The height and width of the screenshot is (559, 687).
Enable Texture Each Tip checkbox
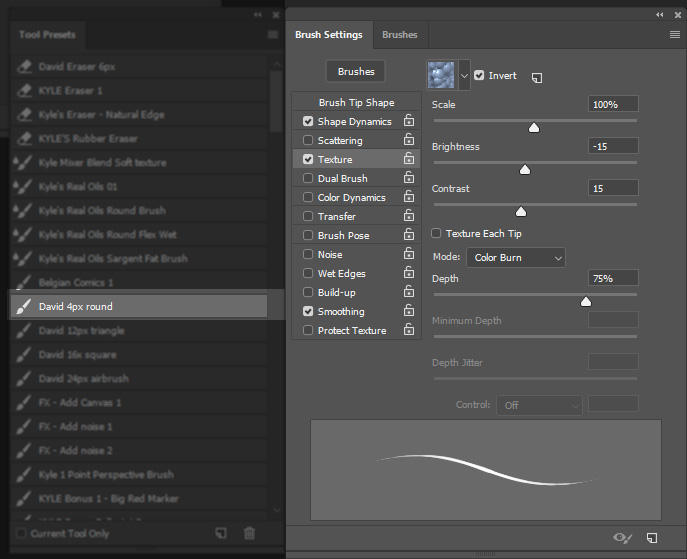(x=436, y=233)
